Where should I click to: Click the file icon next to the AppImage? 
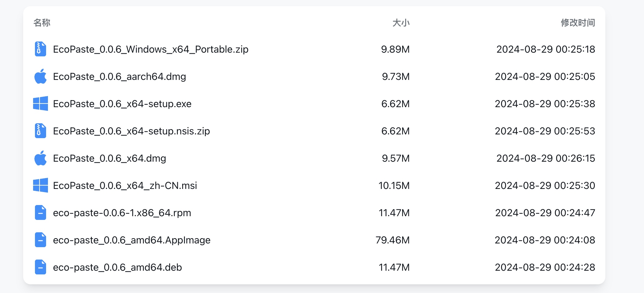tap(40, 240)
